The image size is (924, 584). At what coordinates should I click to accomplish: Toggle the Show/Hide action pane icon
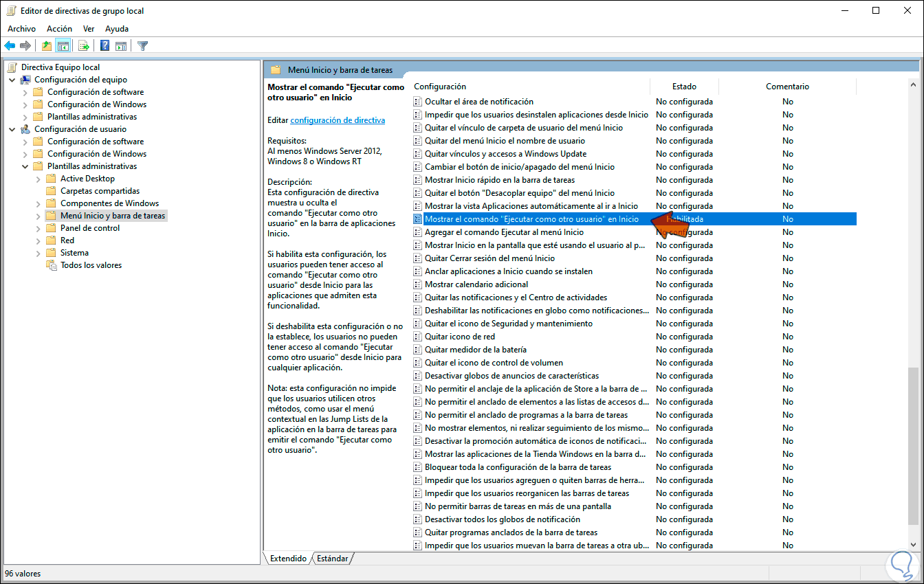(121, 46)
